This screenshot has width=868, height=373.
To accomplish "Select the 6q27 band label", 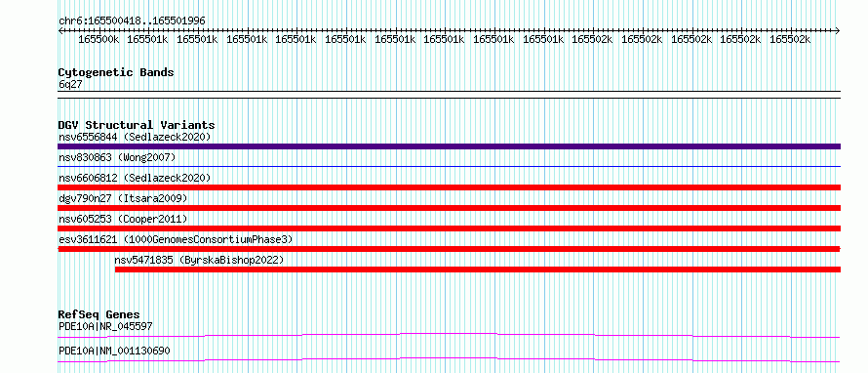I will [71, 84].
